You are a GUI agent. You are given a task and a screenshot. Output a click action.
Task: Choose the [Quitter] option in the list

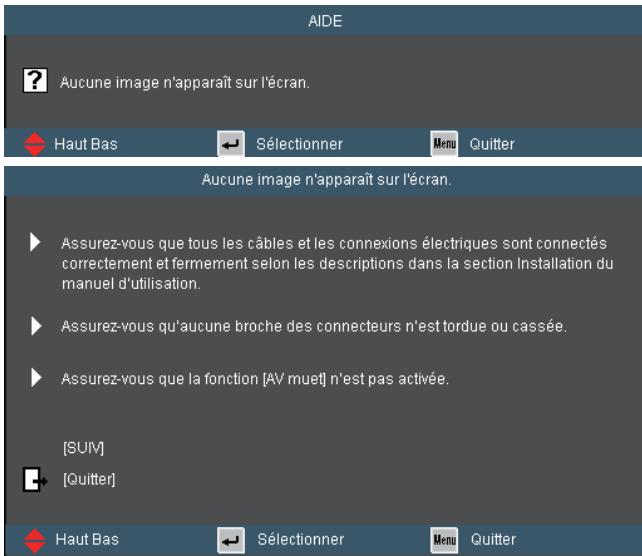tap(89, 479)
